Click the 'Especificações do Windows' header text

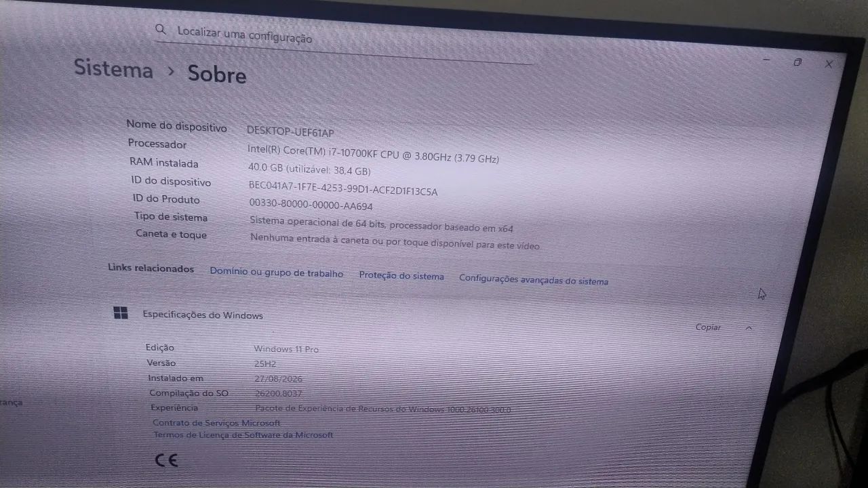(203, 315)
